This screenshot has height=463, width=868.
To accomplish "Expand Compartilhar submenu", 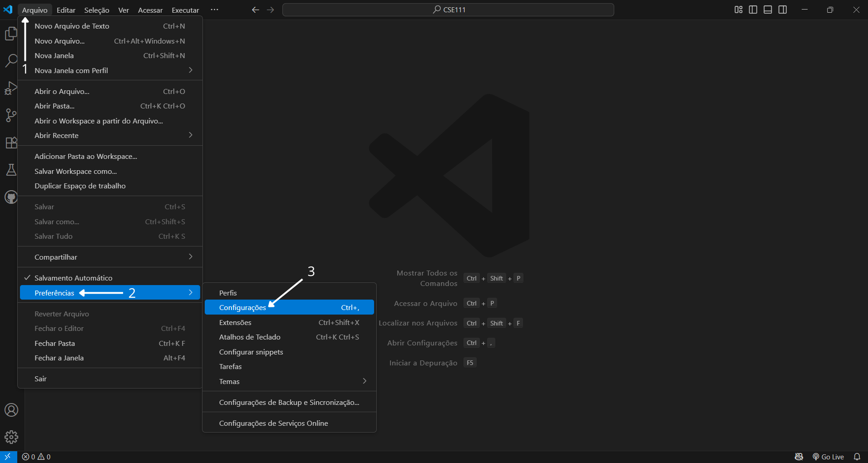I will click(x=110, y=257).
